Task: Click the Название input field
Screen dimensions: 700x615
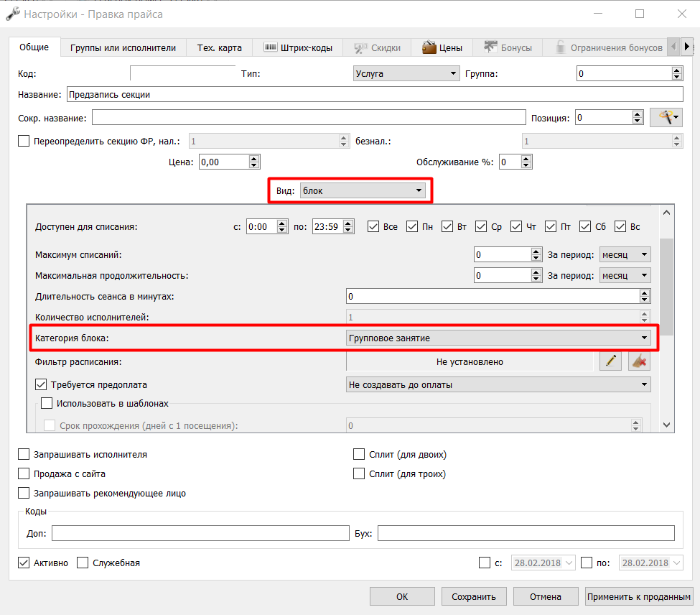Action: [x=375, y=95]
